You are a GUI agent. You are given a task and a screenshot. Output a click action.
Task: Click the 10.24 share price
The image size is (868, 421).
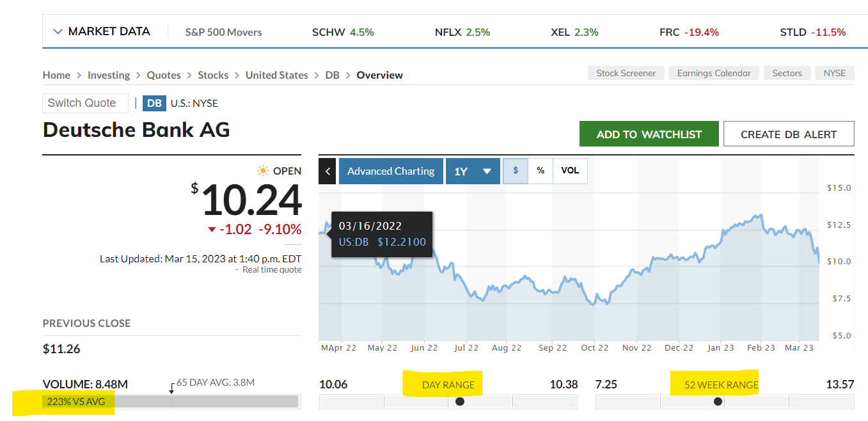[251, 200]
